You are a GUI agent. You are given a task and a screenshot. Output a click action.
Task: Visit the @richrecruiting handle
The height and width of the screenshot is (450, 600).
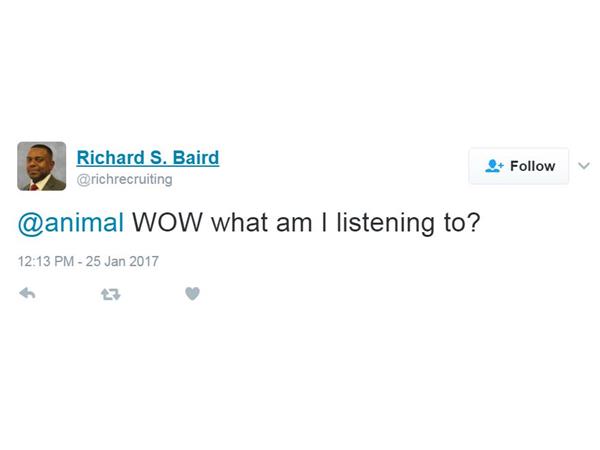pos(124,179)
